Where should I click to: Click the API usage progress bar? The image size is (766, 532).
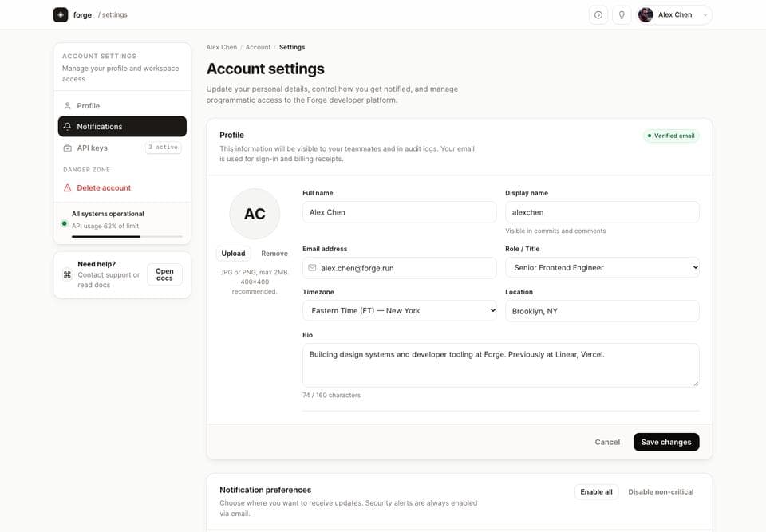click(127, 236)
